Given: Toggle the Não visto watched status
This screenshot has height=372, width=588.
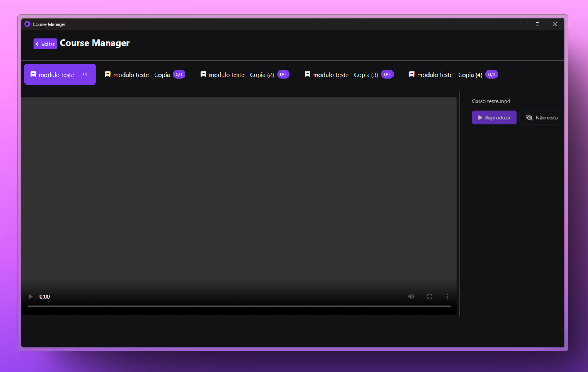Looking at the screenshot, I should pos(542,117).
